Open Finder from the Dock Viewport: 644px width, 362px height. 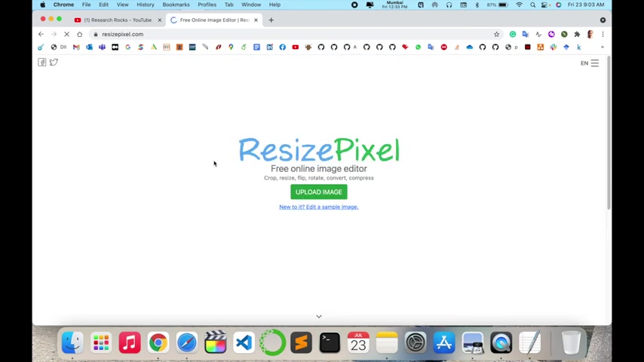[72, 342]
